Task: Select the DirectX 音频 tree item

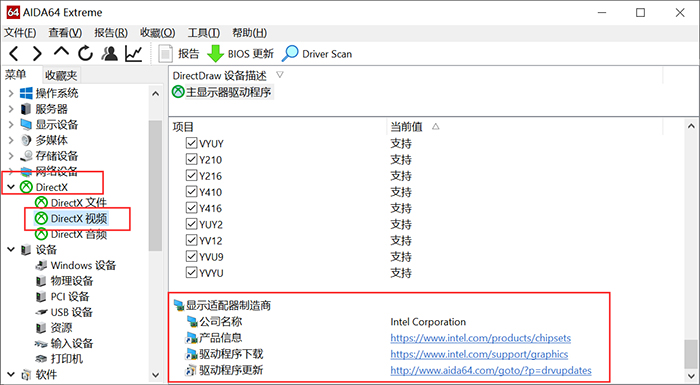Action: click(x=71, y=234)
